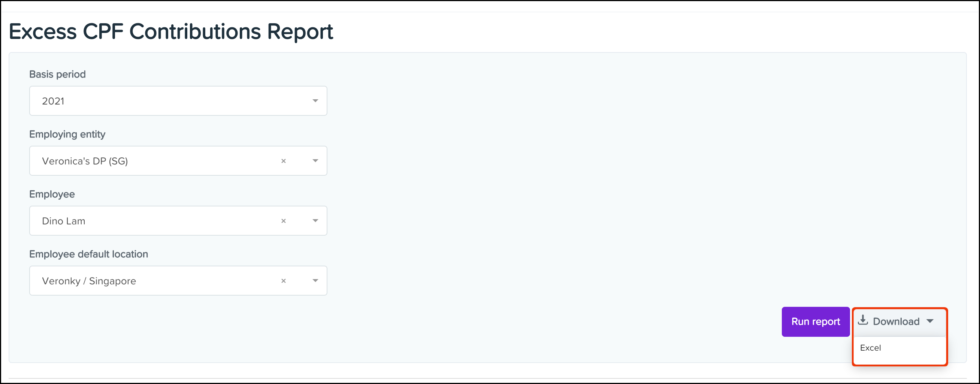
Task: Select the 2021 basis period field
Action: 178,101
